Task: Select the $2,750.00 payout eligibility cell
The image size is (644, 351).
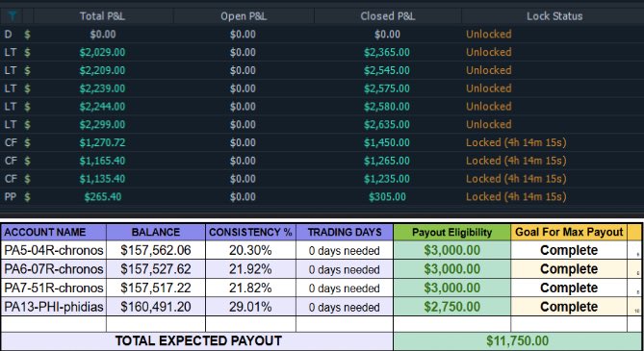Action: tap(451, 307)
